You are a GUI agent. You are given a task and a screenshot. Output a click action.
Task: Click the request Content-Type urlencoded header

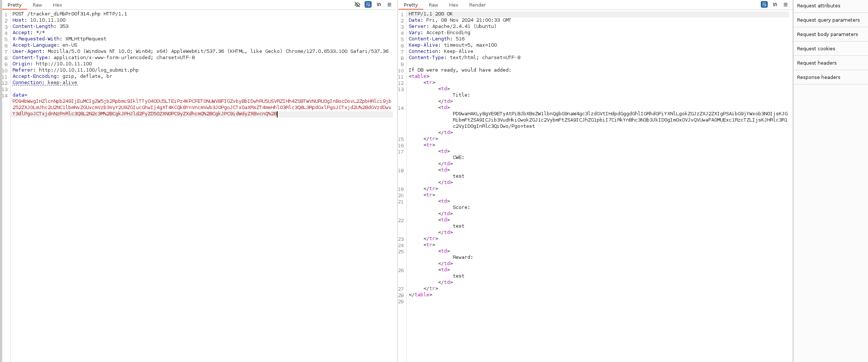coord(104,58)
